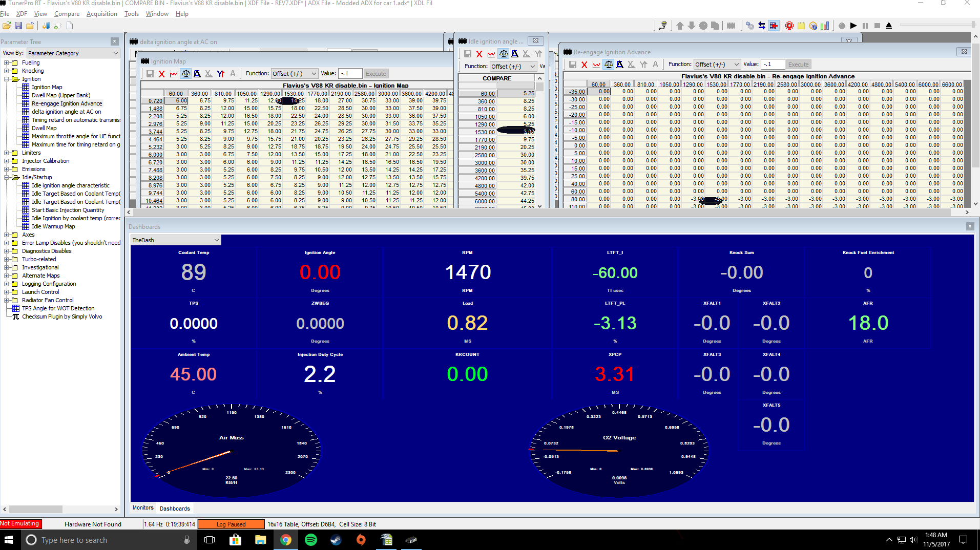Open Function dropdown in Ignition Map window
Image resolution: width=980 pixels, height=550 pixels.
coord(294,74)
